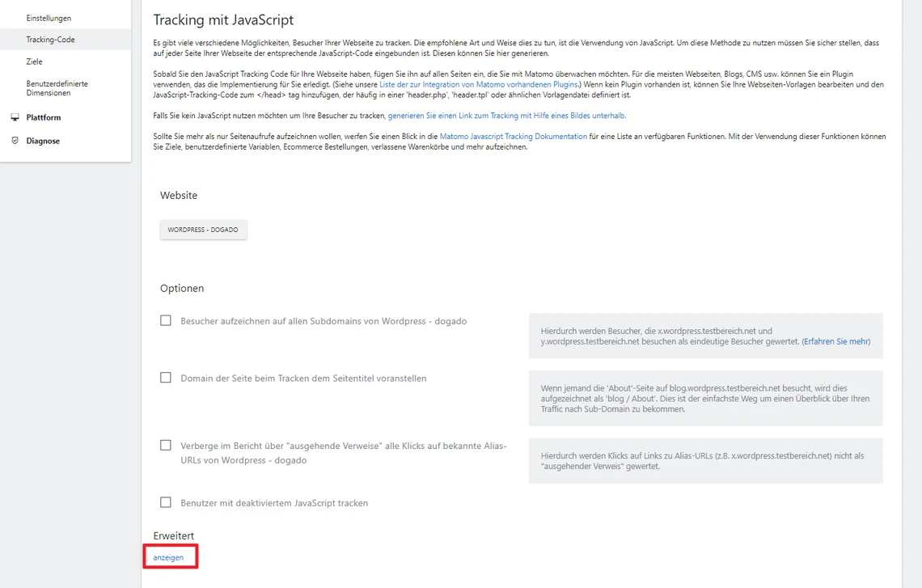Open Matomo Javascript Tracking Dokumentation link
Image resolution: width=922 pixels, height=588 pixels.
514,137
